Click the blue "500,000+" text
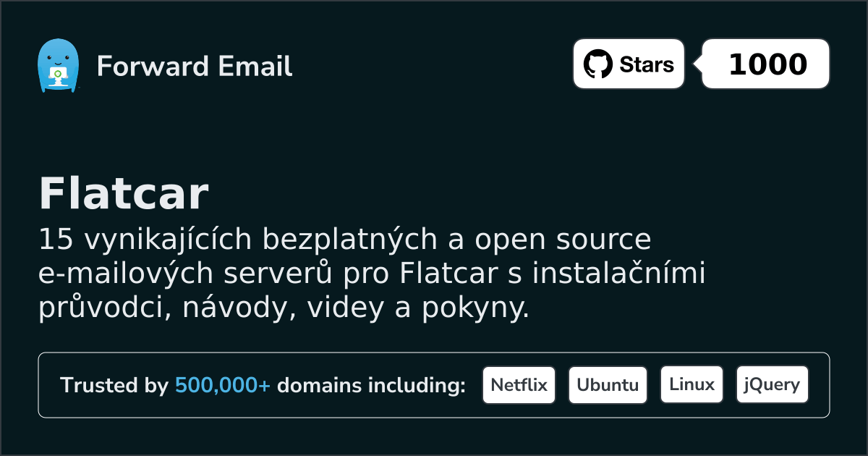 [223, 386]
